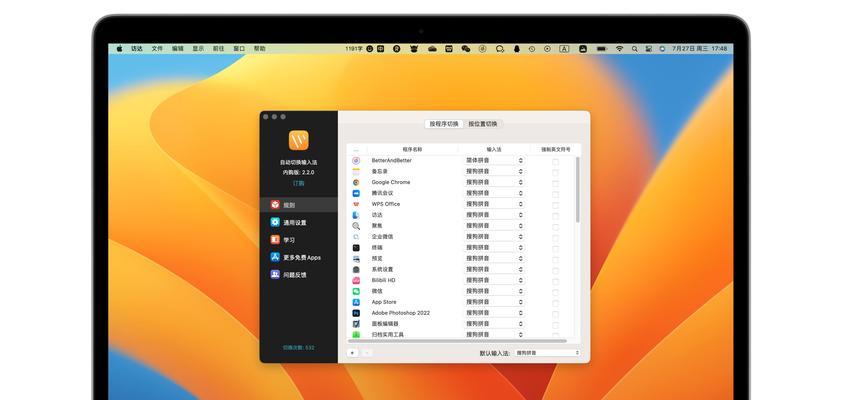The width and height of the screenshot is (843, 400).
Task: Switch to the 按程序切换 tab
Action: click(x=444, y=124)
